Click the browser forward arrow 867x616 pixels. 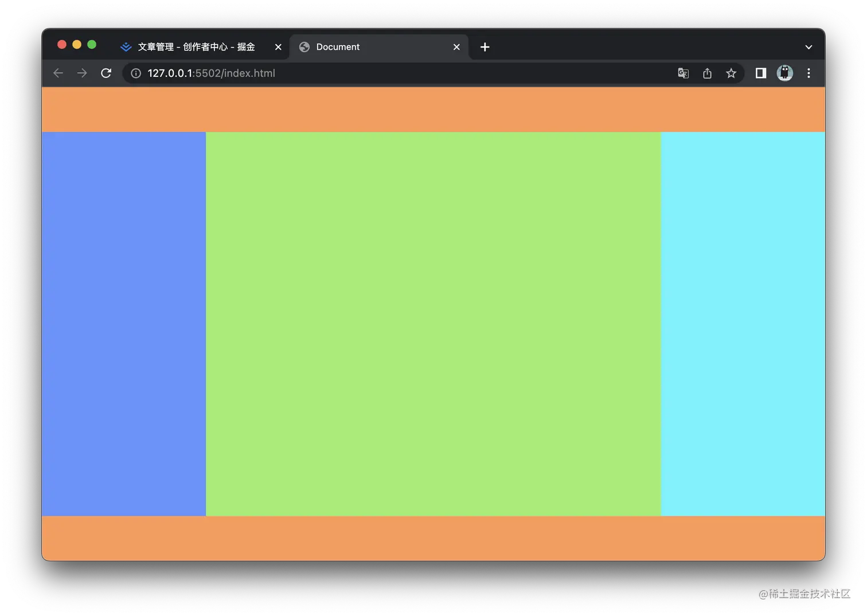click(x=82, y=73)
